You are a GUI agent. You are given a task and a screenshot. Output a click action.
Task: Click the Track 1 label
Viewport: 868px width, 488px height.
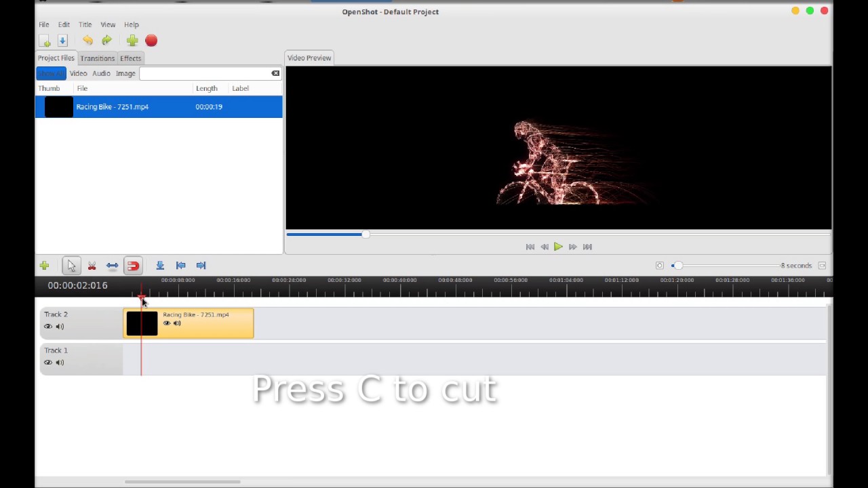56,350
